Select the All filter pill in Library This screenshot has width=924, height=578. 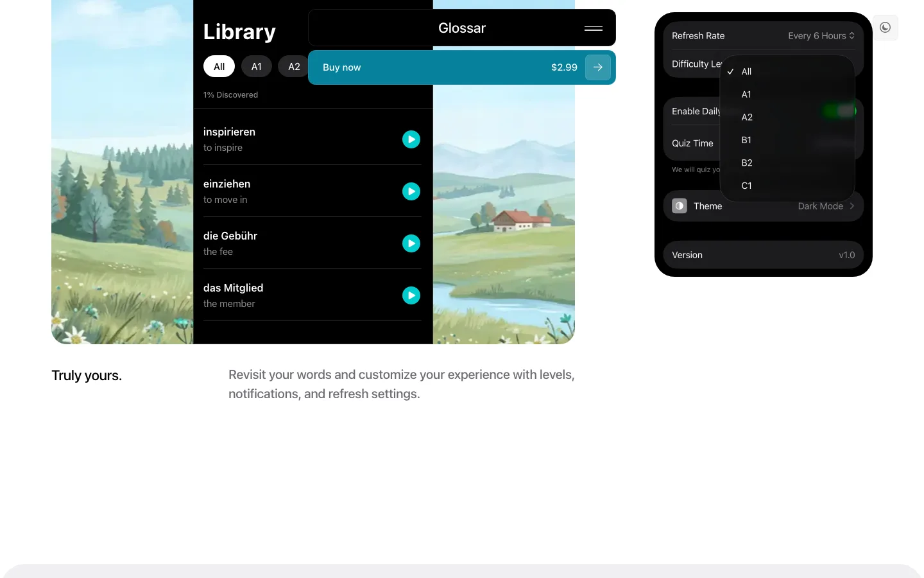pyautogui.click(x=219, y=67)
